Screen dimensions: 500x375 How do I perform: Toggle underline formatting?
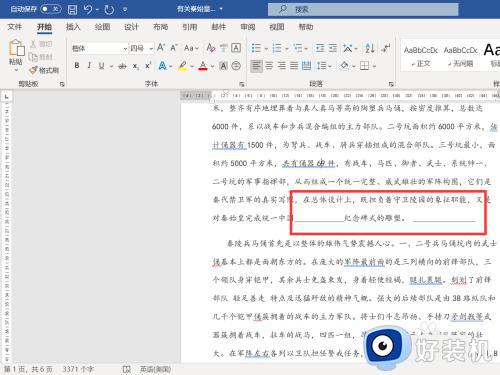(x=101, y=66)
